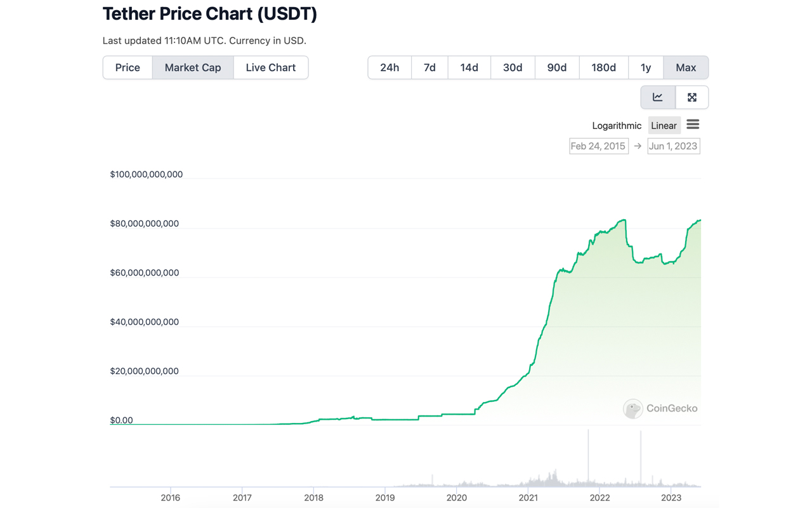Select the Price tab
Image resolution: width=812 pixels, height=508 pixels.
128,67
